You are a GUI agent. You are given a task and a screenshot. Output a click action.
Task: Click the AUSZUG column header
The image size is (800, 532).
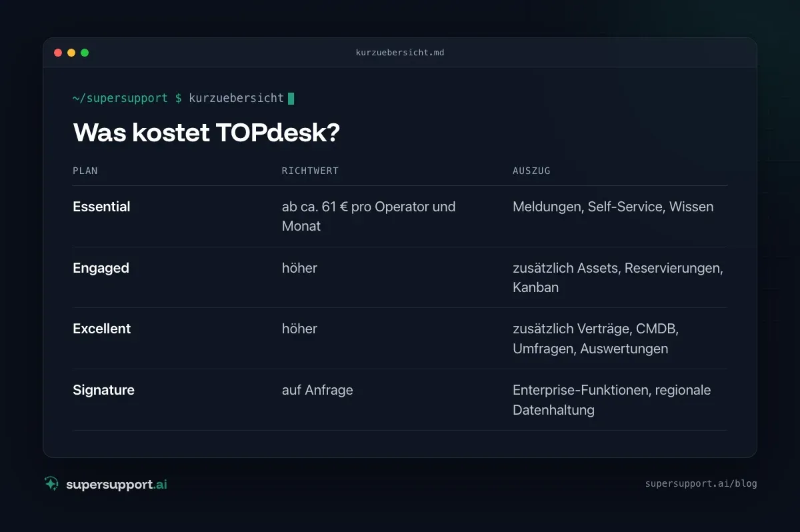(531, 171)
